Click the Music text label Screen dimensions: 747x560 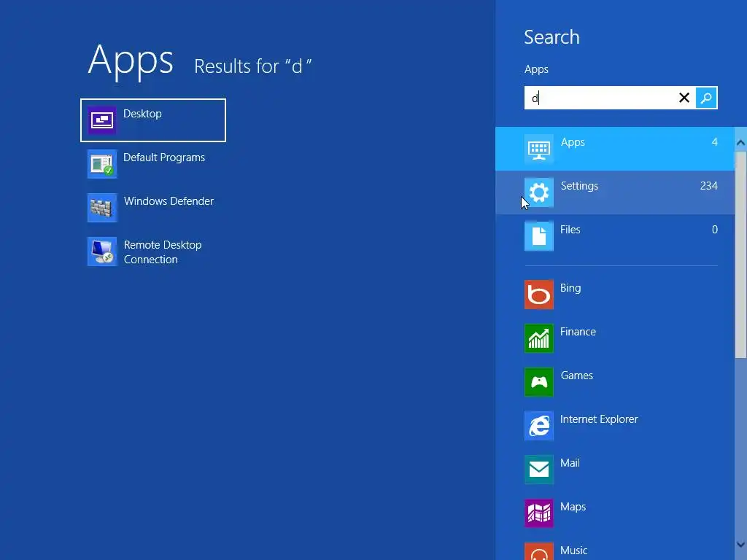pos(573,551)
